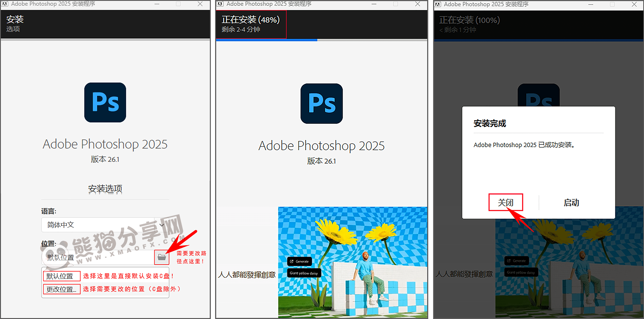Click the Adobe logo in the installer title bar
This screenshot has width=644, height=319.
(5, 4)
